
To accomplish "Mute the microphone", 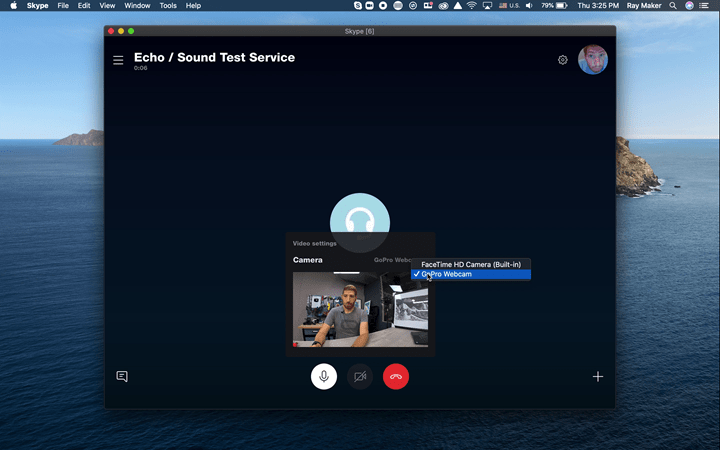I will pos(324,377).
